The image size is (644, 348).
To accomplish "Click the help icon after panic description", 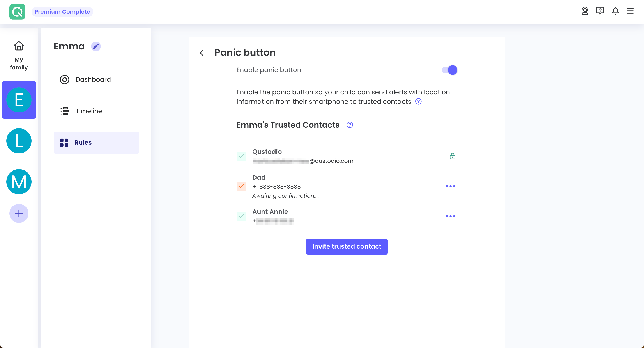I will click(418, 102).
